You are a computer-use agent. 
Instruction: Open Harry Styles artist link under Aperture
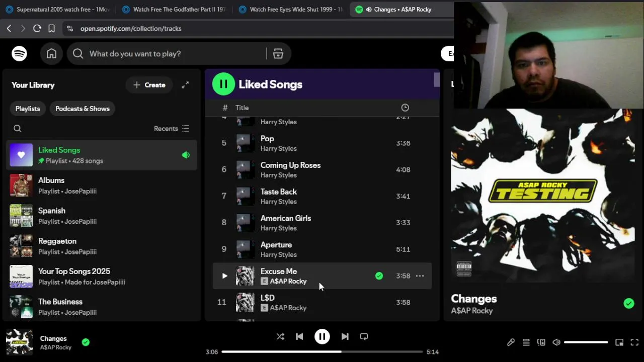tap(279, 254)
